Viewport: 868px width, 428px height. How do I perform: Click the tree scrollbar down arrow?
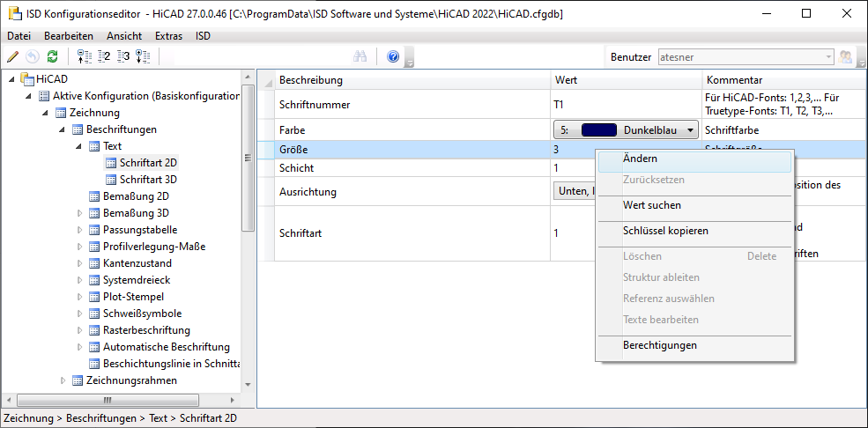[248, 384]
